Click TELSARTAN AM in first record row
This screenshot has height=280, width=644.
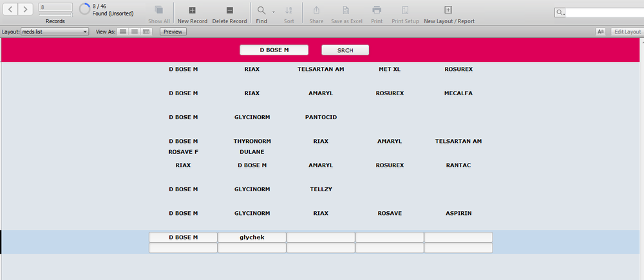click(x=321, y=70)
